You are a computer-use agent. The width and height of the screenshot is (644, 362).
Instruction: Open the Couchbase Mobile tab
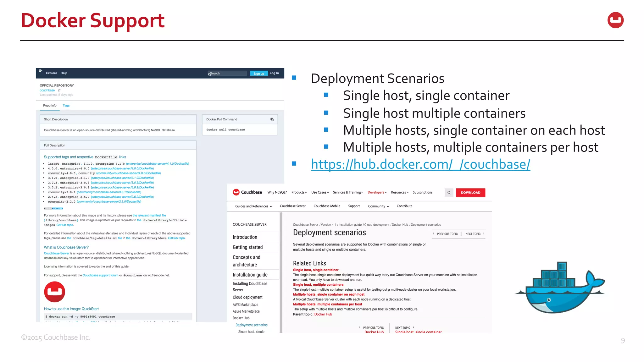[x=327, y=206]
